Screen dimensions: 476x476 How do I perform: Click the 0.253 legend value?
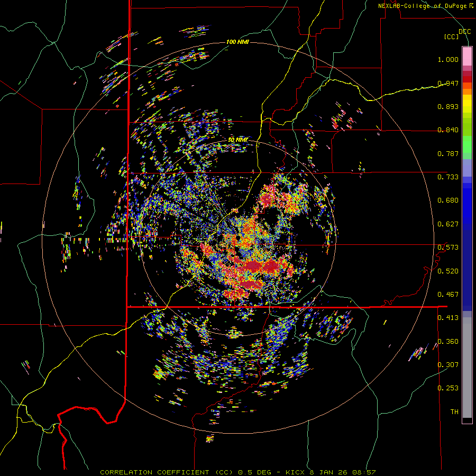point(448,388)
